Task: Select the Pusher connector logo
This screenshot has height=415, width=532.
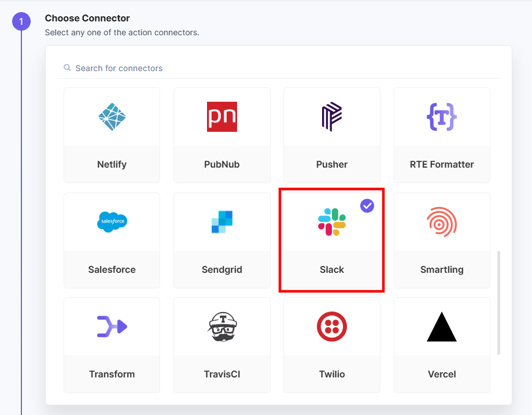Action: pyautogui.click(x=332, y=117)
